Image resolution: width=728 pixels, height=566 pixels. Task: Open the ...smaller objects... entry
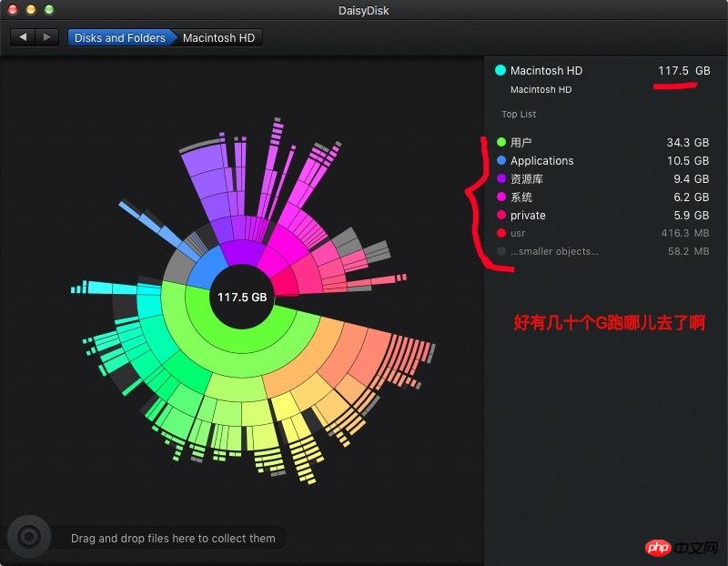[x=554, y=251]
